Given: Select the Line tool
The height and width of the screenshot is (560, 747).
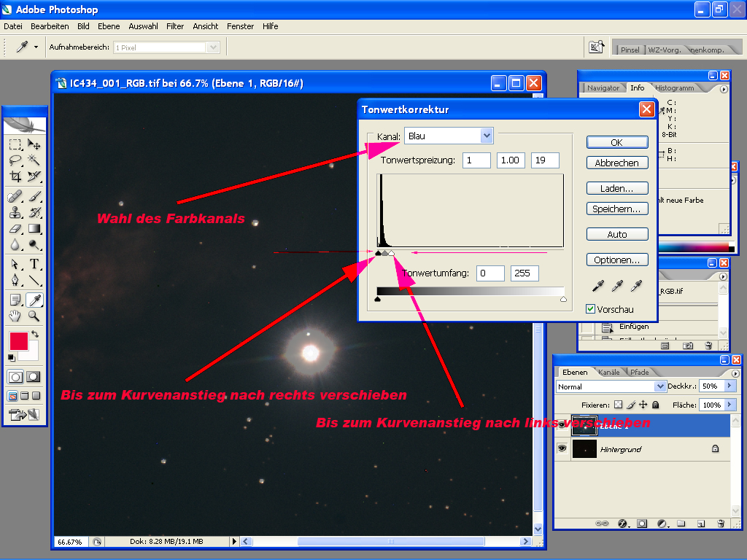Looking at the screenshot, I should (x=34, y=280).
